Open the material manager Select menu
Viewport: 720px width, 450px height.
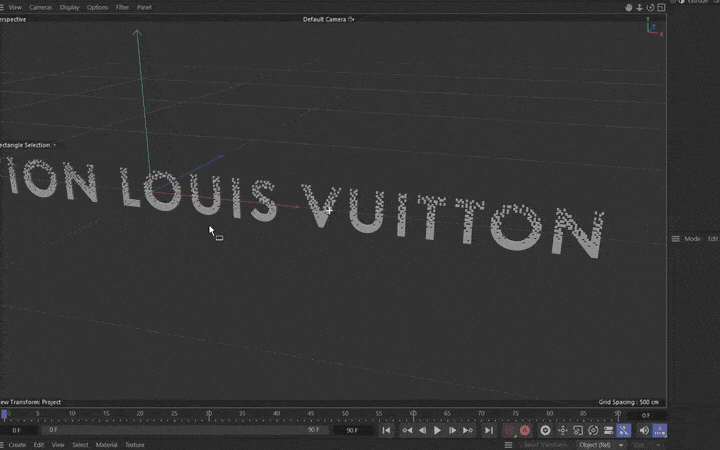tap(80, 444)
